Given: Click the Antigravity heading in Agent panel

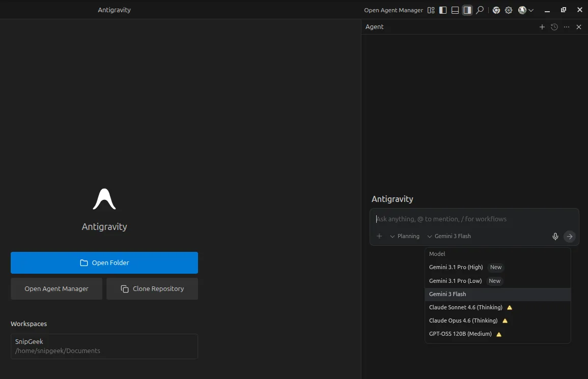Looking at the screenshot, I should (x=392, y=199).
